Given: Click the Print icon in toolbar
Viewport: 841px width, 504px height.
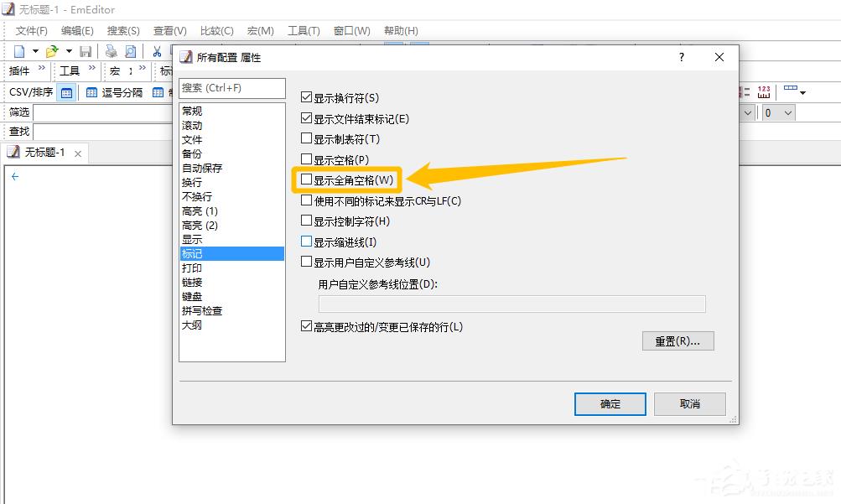Looking at the screenshot, I should tap(111, 51).
